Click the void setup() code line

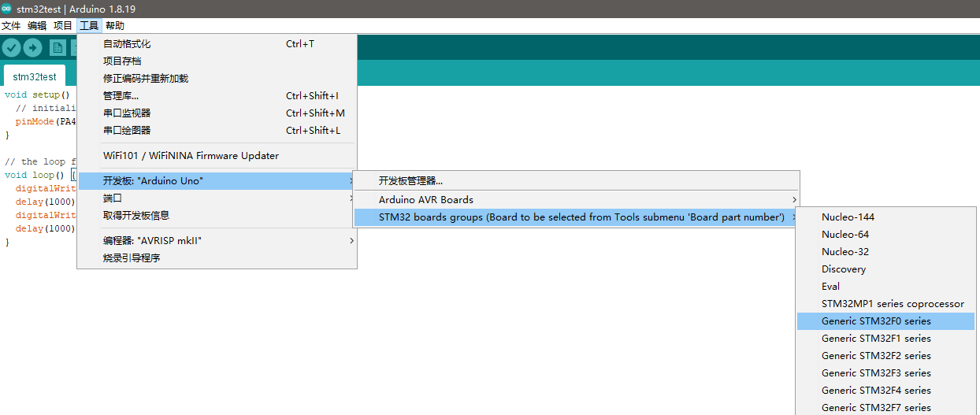pos(37,94)
